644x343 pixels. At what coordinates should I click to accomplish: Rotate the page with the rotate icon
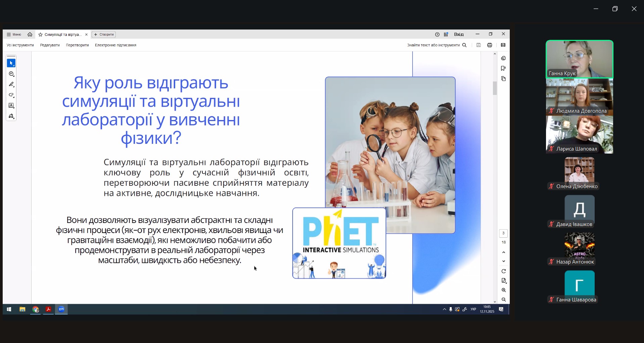pyautogui.click(x=503, y=271)
